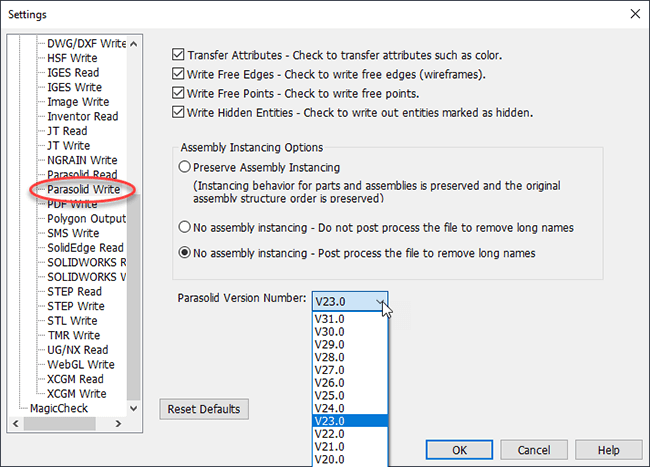Confirm settings with OK button
This screenshot has width=650, height=467.
click(459, 450)
